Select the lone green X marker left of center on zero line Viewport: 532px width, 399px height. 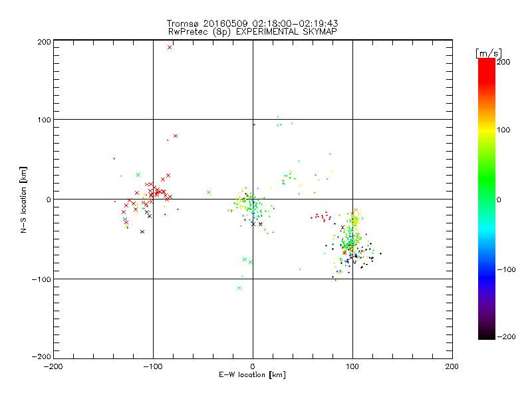(209, 192)
